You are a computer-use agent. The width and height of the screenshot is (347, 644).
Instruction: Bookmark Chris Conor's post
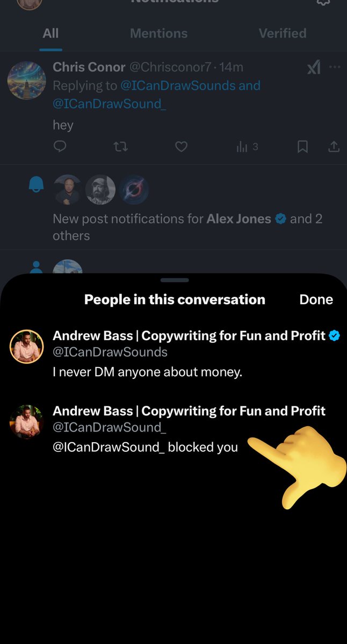tap(302, 146)
